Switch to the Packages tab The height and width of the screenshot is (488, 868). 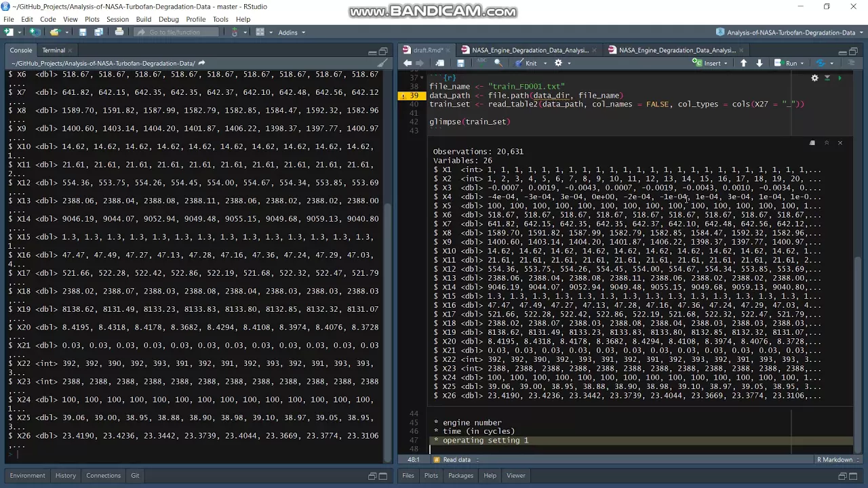pos(460,476)
